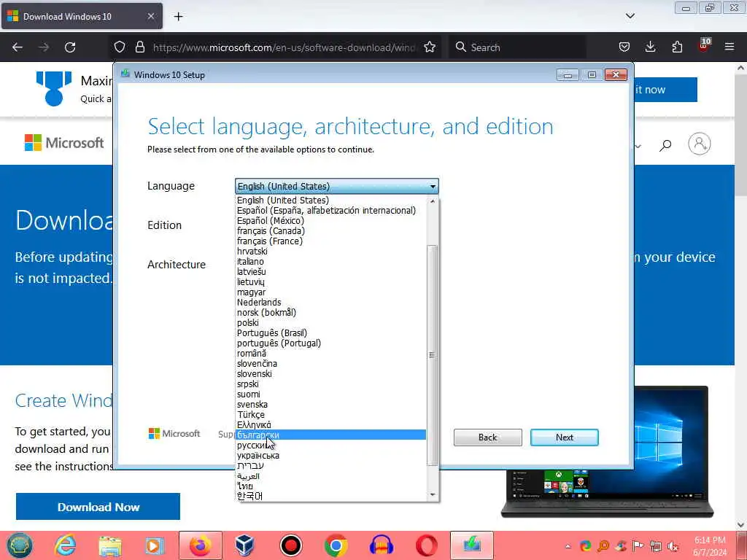Screen dimensions: 747x560
Task: Open new tab with plus button
Action: click(178, 17)
